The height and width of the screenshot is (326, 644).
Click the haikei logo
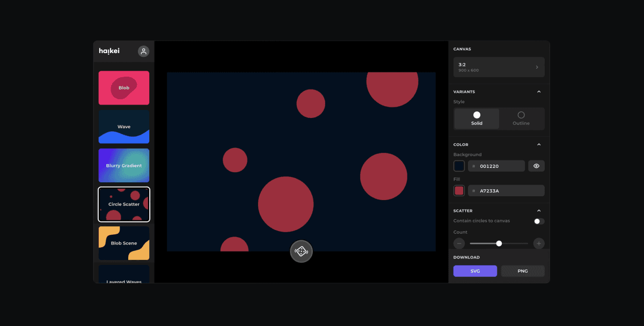coord(109,51)
